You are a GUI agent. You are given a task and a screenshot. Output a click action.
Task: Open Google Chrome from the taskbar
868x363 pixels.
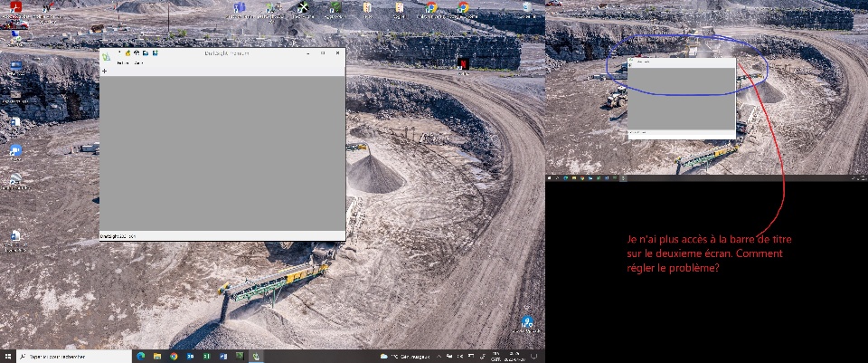coord(174,357)
